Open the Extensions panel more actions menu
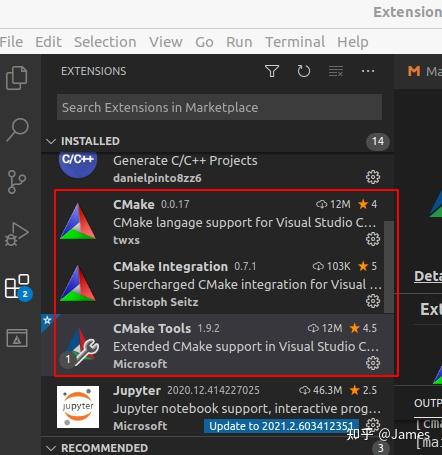 click(x=368, y=71)
